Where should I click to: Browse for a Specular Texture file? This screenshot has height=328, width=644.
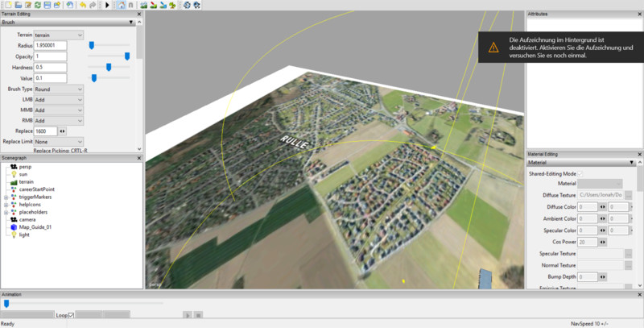(628, 254)
